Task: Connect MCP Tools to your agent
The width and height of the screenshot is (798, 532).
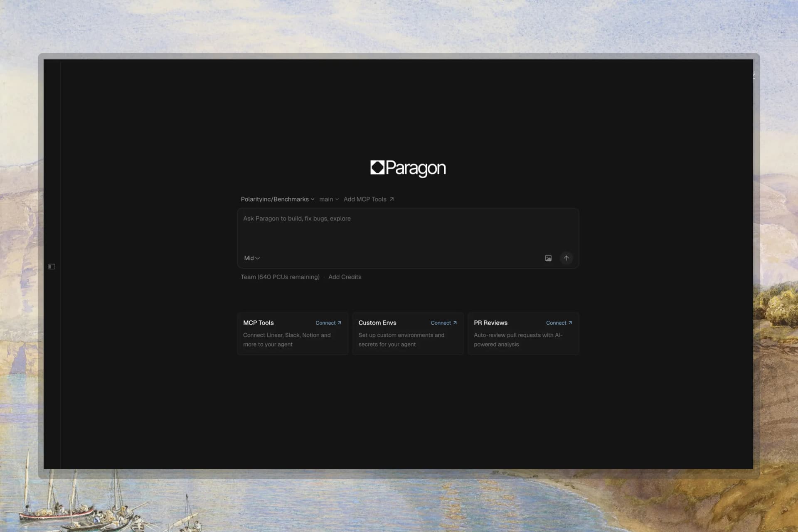Action: coord(326,323)
